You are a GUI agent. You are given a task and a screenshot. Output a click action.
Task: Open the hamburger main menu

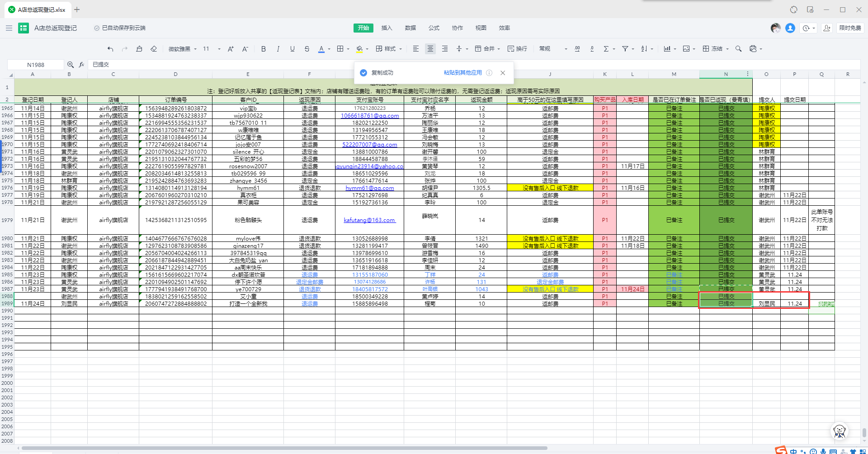[9, 28]
